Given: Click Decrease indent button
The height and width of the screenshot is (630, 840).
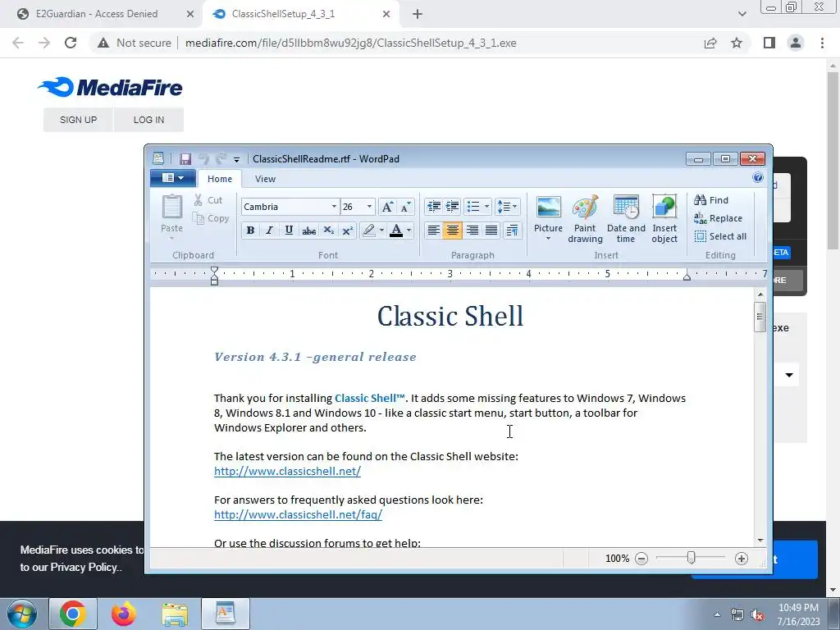Looking at the screenshot, I should [x=433, y=206].
